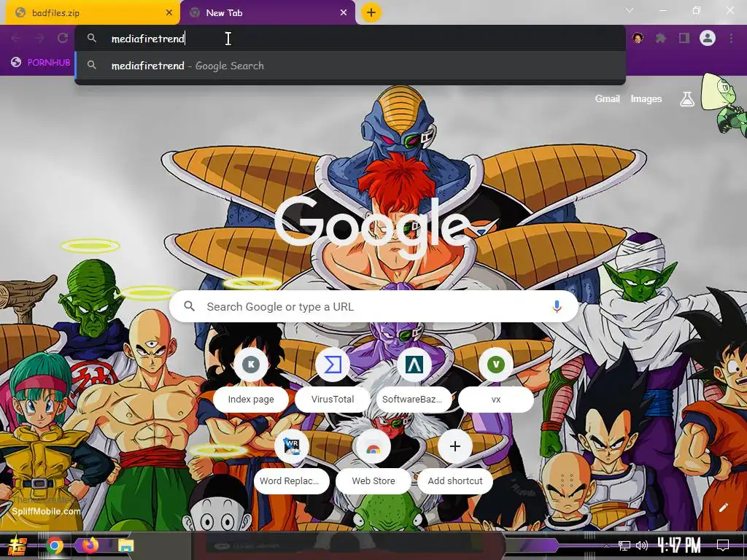Open a new tab with plus button
This screenshot has width=747, height=560.
tap(371, 12)
